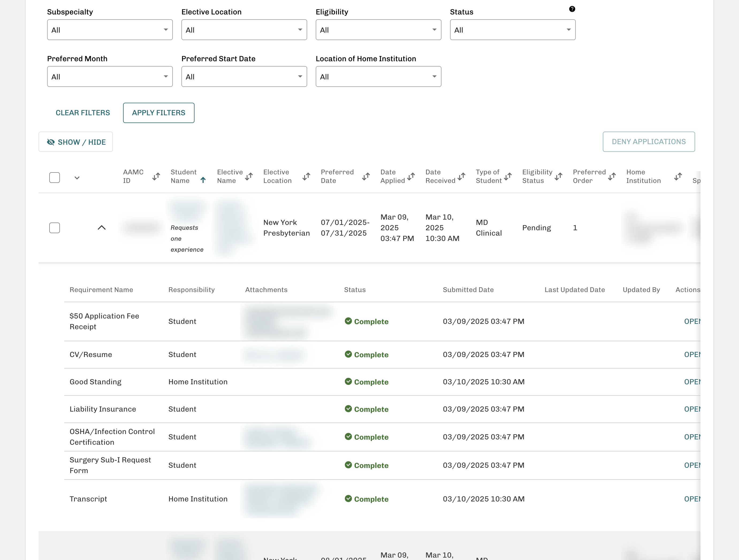The image size is (739, 560).
Task: Click the Complete check icon for Transcript
Action: (348, 498)
